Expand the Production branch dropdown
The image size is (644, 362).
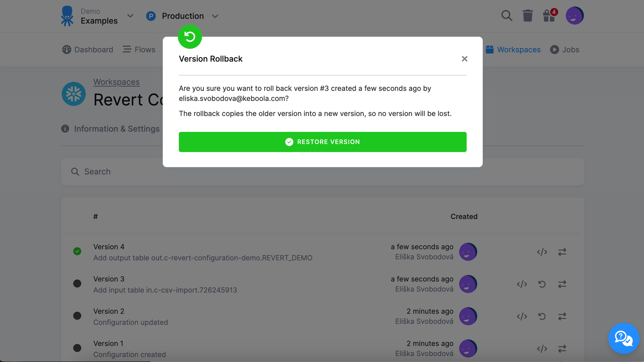(x=215, y=16)
